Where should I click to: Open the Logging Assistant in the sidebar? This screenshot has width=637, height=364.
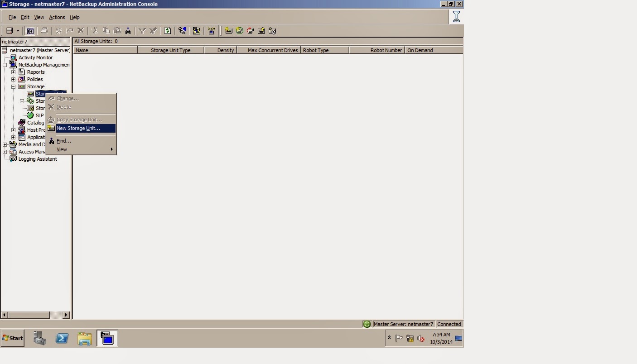click(x=38, y=159)
